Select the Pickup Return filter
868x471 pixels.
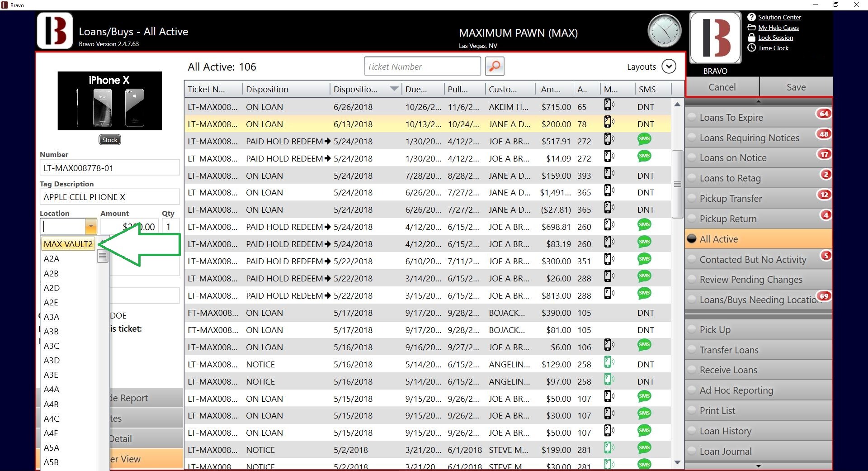click(759, 219)
